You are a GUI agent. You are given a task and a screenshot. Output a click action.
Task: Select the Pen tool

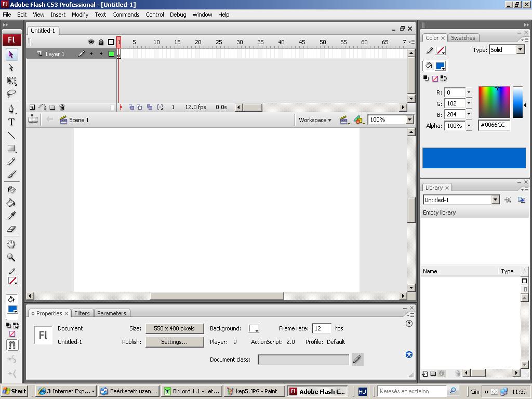11,109
